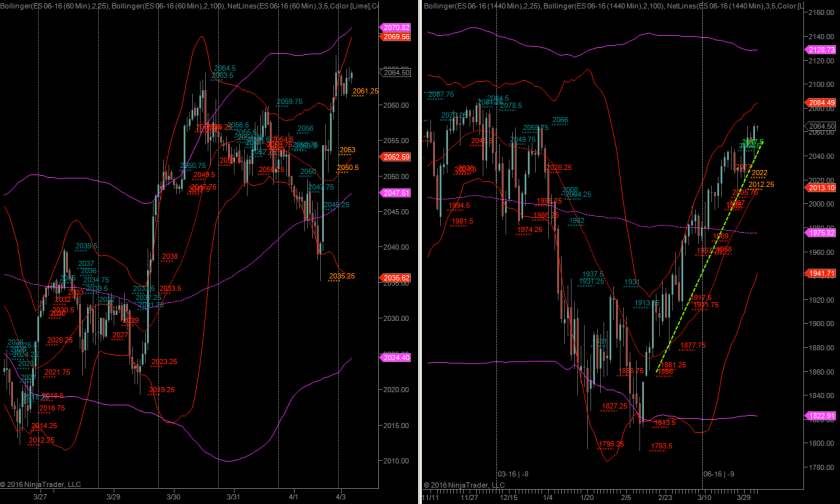
Task: Click the 1/4 date label
Action: pos(548,498)
